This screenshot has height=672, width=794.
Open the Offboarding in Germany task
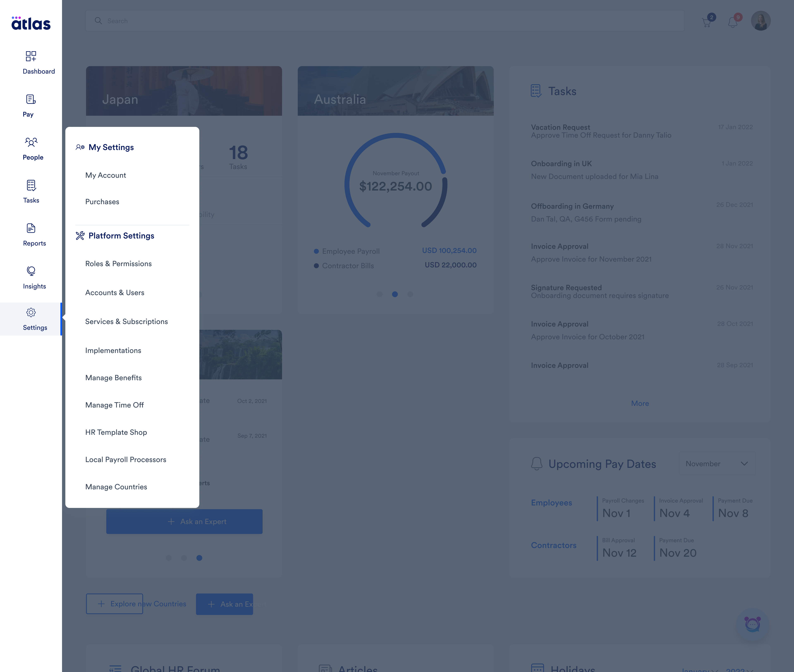(x=642, y=212)
